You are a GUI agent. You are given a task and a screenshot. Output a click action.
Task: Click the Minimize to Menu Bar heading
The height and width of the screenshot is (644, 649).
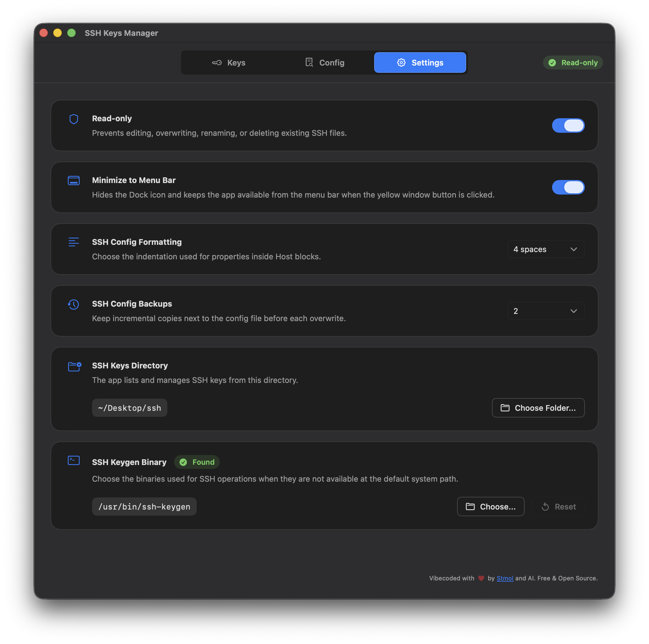point(134,180)
